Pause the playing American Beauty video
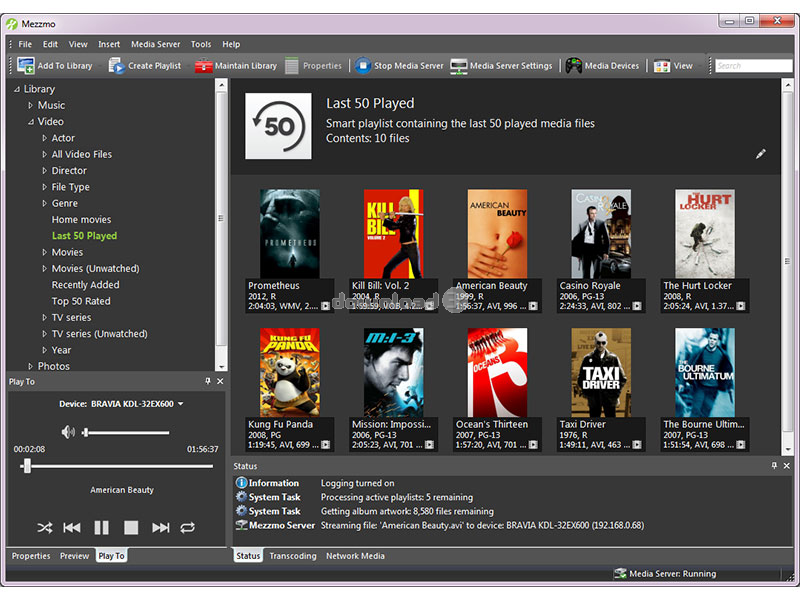Screen dimensions: 800x600 [101, 527]
